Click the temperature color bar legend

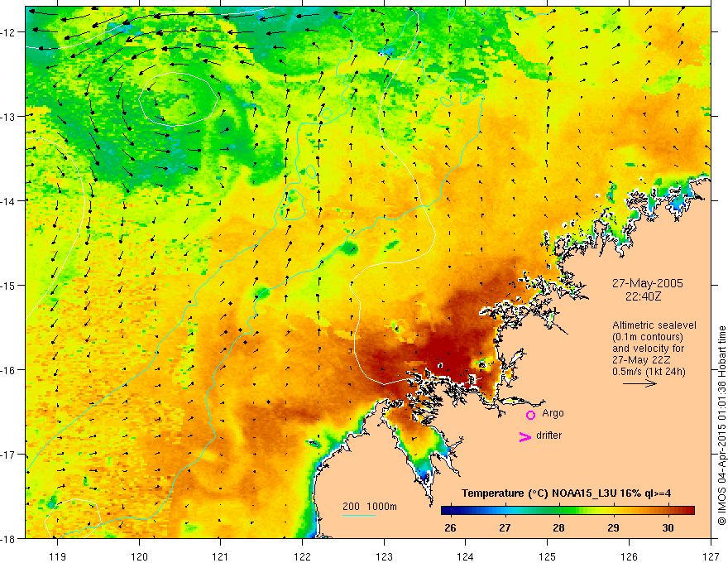tap(568, 511)
